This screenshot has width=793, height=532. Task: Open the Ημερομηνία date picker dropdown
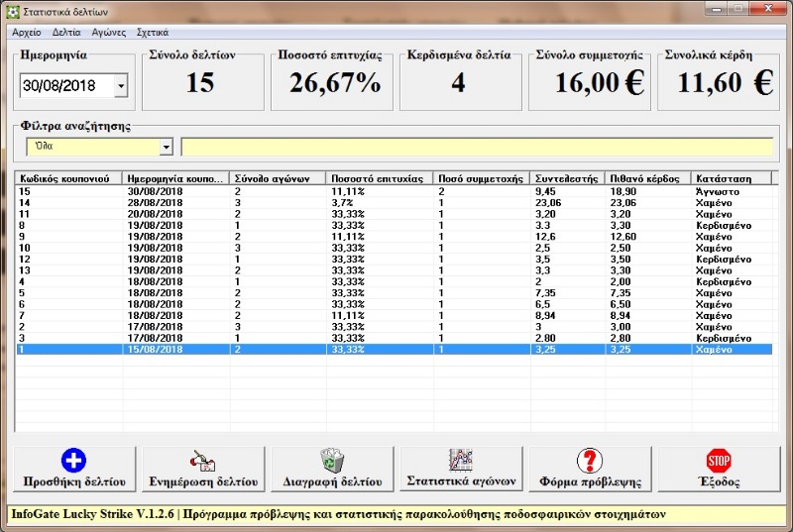click(x=121, y=86)
